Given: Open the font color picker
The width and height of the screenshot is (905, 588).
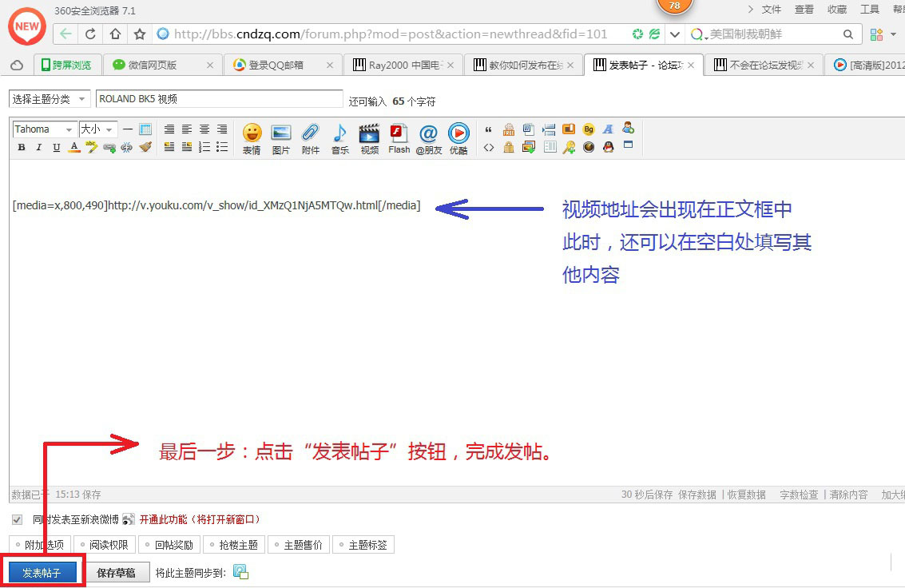Looking at the screenshot, I should (x=74, y=148).
